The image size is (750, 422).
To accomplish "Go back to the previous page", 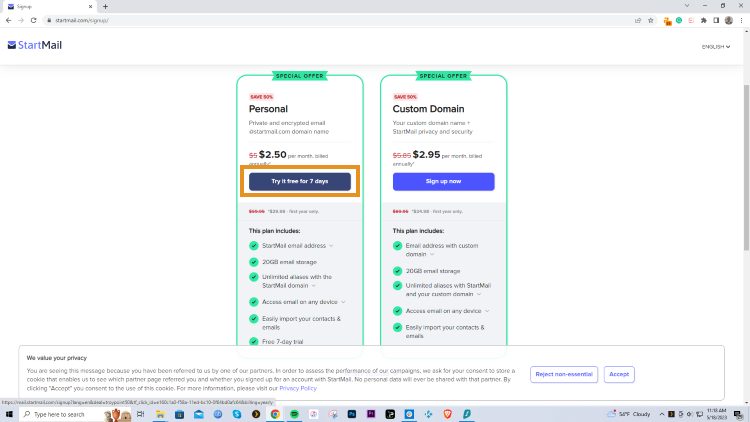I will 8,20.
